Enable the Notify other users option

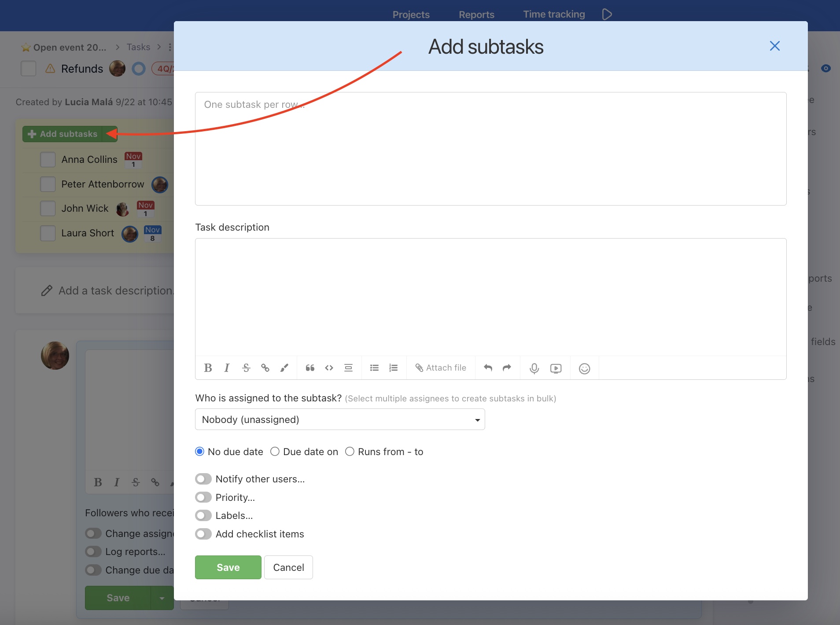(x=203, y=478)
